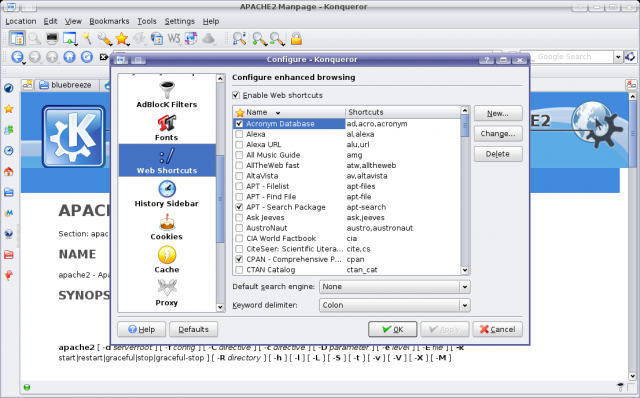Open the Edit menu

(51, 21)
